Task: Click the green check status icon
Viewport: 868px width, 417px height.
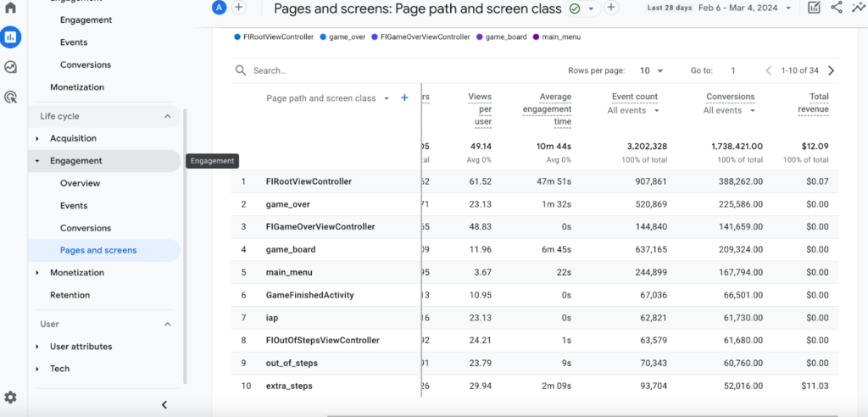Action: 576,8
